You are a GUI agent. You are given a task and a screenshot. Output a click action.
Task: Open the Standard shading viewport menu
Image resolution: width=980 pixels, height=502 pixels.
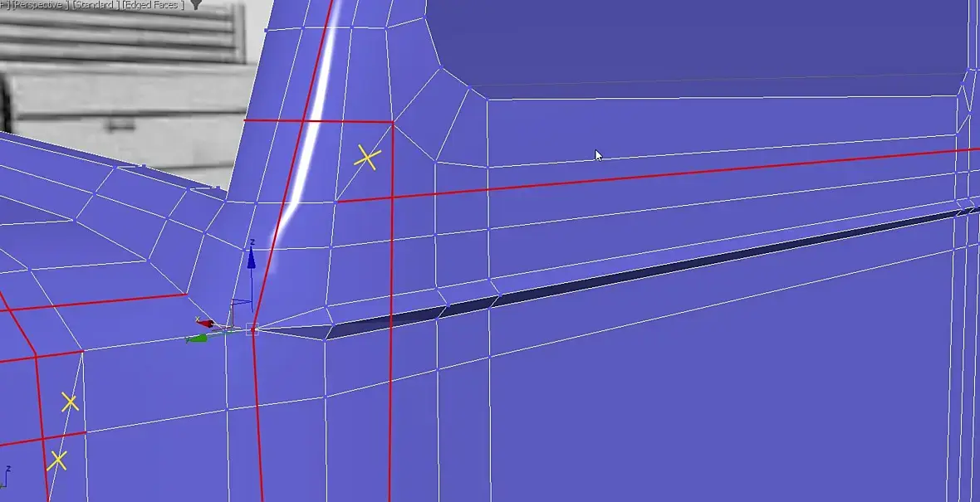click(96, 4)
